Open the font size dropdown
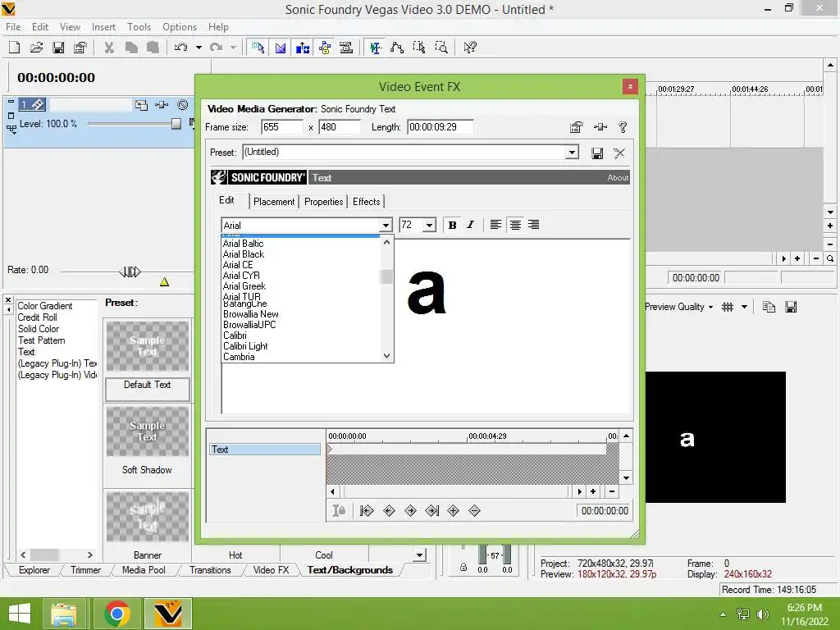This screenshot has width=840, height=630. [429, 225]
